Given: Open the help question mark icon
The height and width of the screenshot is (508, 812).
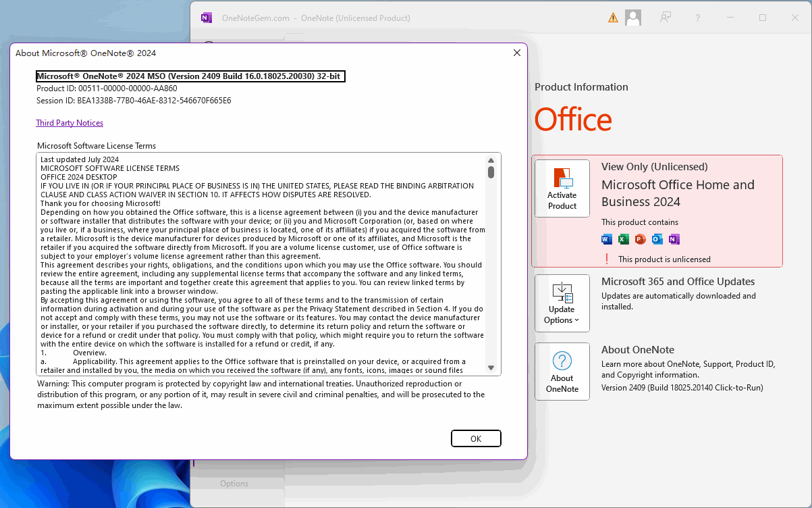Looking at the screenshot, I should click(x=698, y=18).
